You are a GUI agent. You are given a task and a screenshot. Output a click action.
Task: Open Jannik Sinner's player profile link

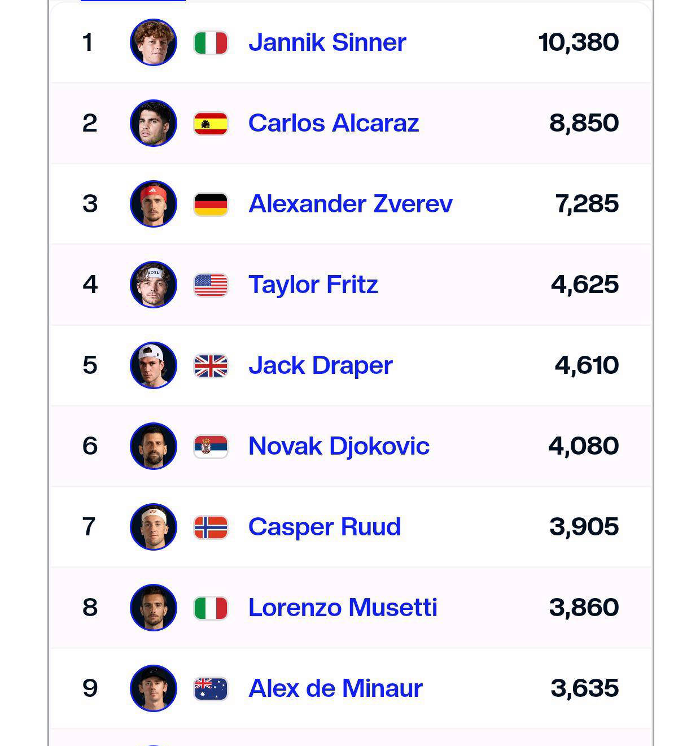pyautogui.click(x=327, y=42)
